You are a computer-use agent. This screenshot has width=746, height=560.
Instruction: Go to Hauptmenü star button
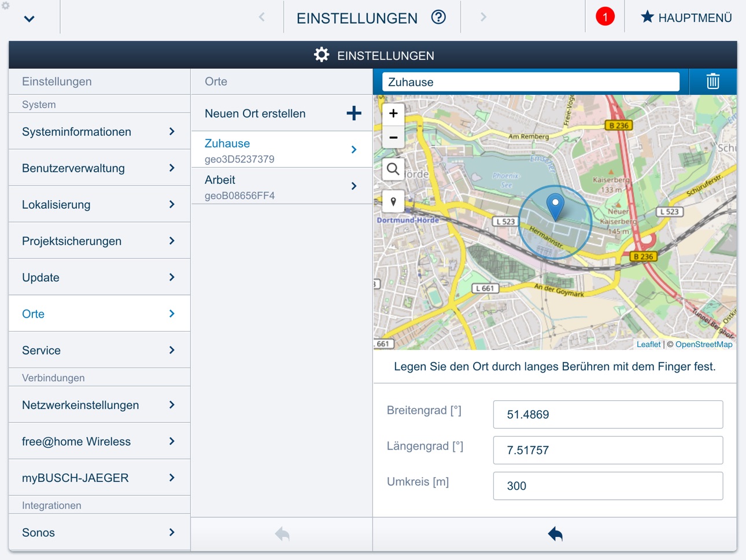(x=686, y=17)
